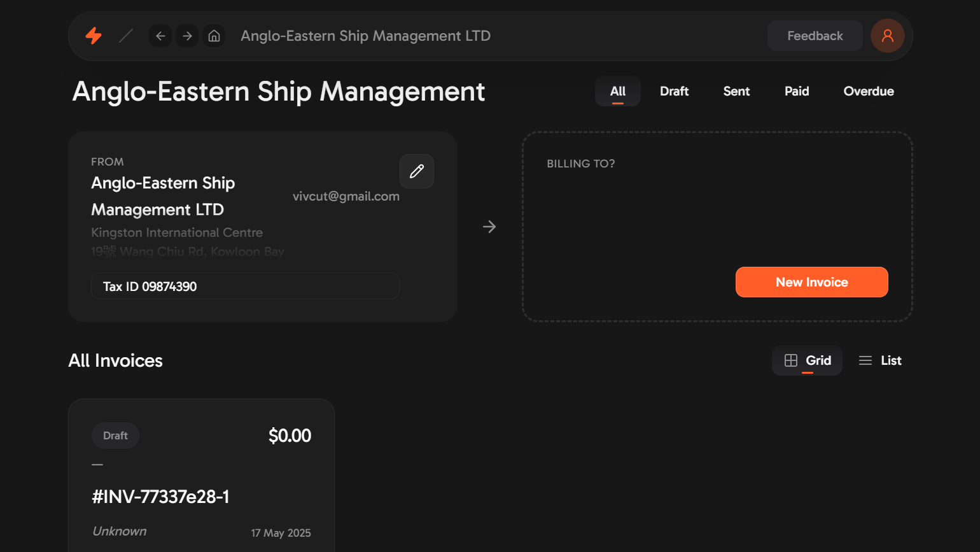980x552 pixels.
Task: Select the All filter tab
Action: pyautogui.click(x=618, y=91)
